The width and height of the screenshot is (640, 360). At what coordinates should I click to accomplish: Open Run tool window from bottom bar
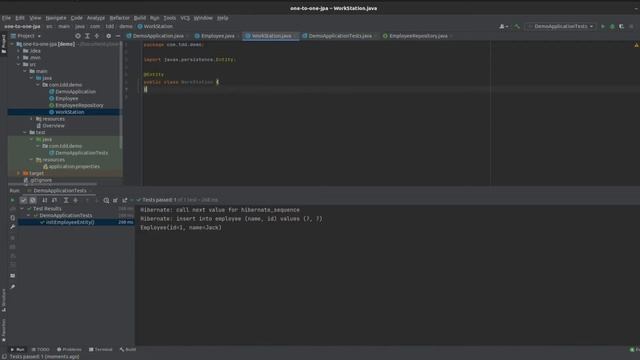[x=18, y=350]
